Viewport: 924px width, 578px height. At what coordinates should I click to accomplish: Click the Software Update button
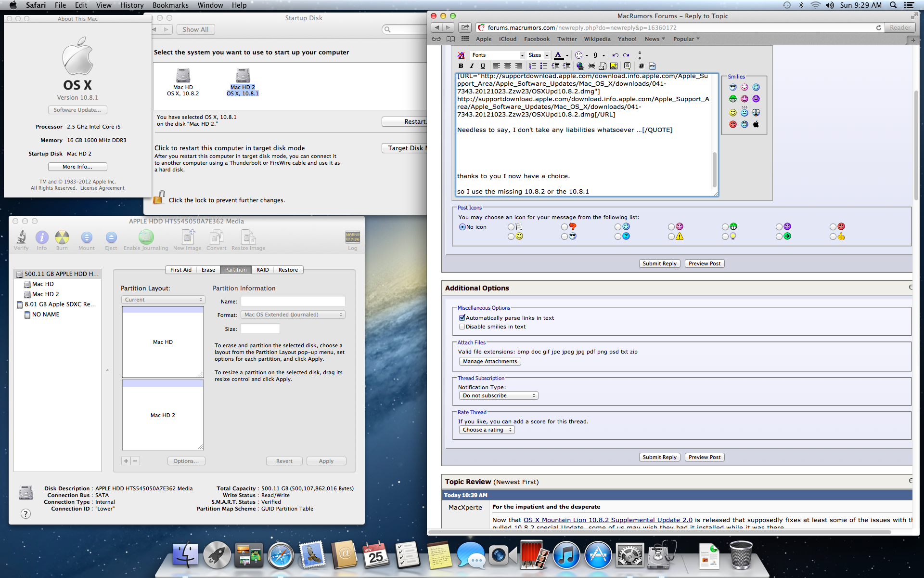(77, 110)
